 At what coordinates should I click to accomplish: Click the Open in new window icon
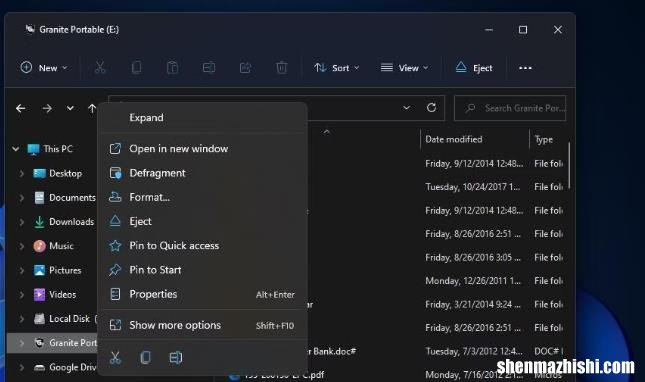[x=115, y=148]
